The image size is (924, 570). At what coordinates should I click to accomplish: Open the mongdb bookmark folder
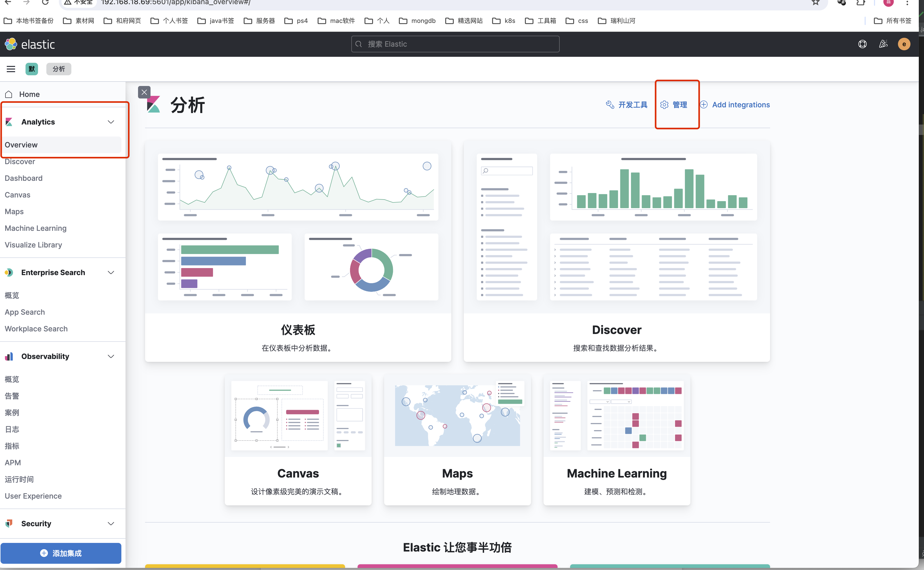(x=417, y=21)
